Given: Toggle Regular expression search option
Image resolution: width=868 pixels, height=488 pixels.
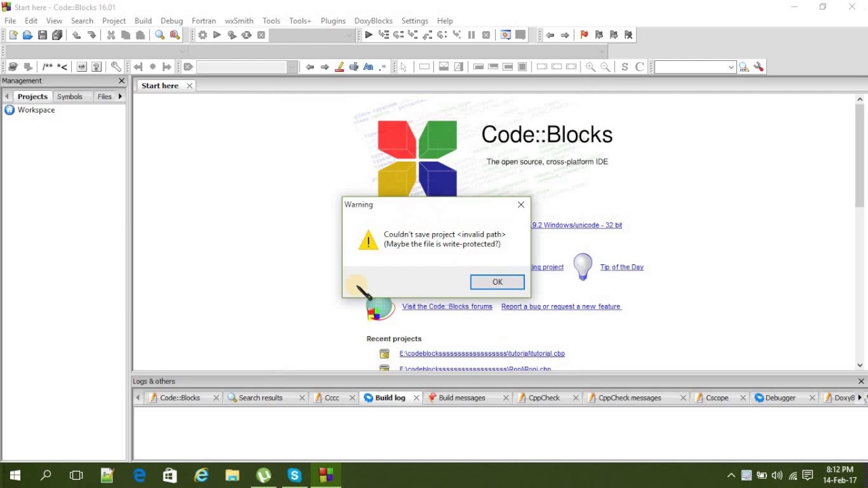Looking at the screenshot, I should [384, 67].
